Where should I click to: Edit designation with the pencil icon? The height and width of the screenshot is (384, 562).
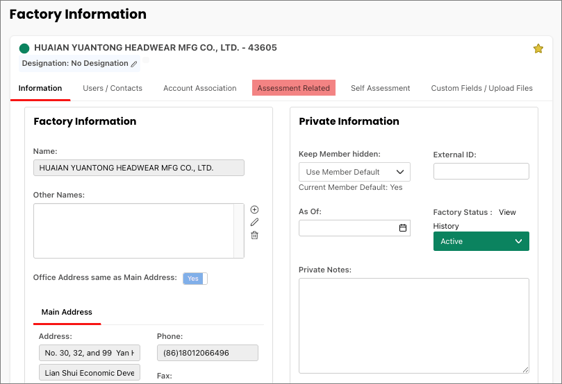pos(134,64)
